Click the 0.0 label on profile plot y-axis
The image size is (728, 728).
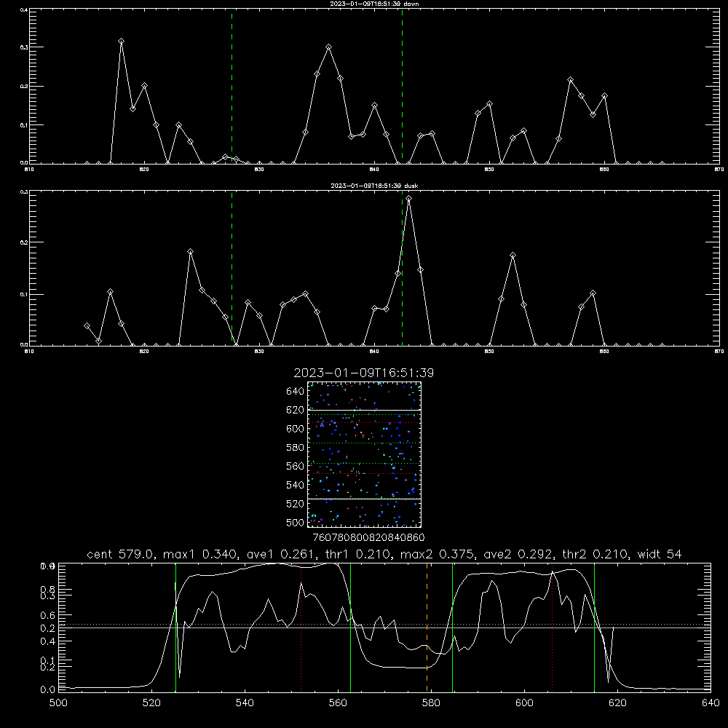point(47,689)
